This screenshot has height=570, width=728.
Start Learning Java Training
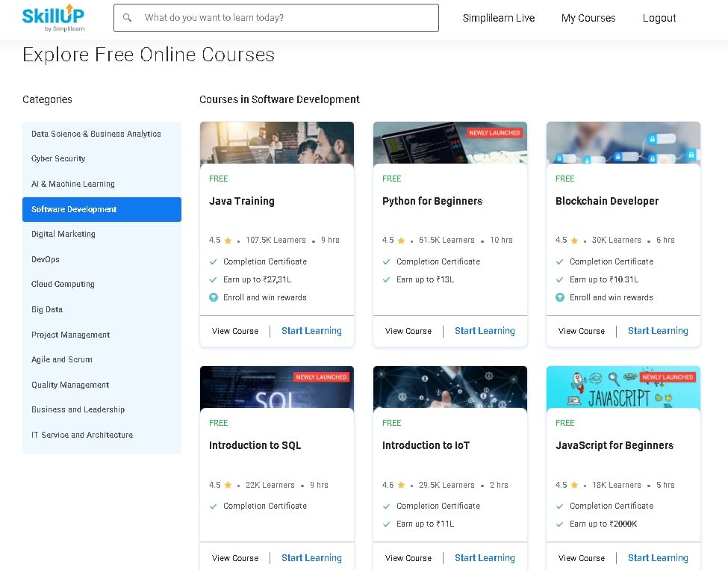tap(311, 331)
